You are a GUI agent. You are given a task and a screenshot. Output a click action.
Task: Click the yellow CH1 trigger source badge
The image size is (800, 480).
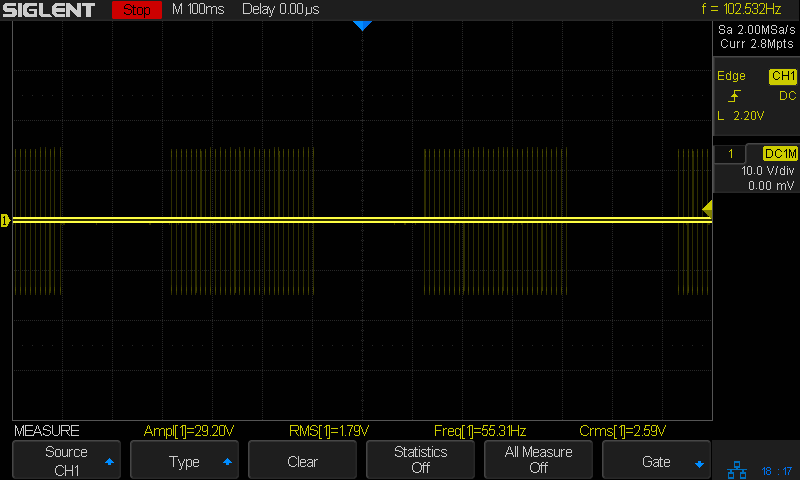pos(782,76)
